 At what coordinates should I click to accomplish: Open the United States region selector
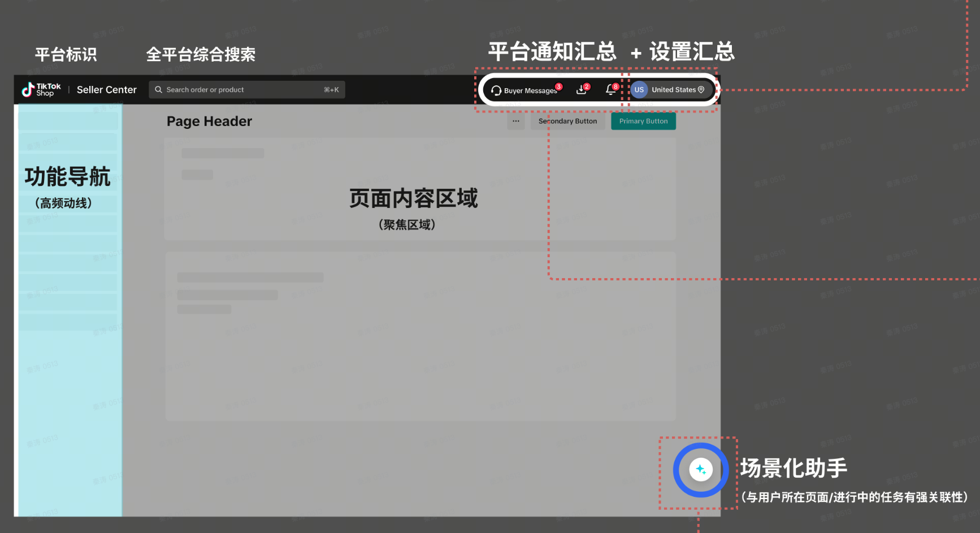click(673, 90)
